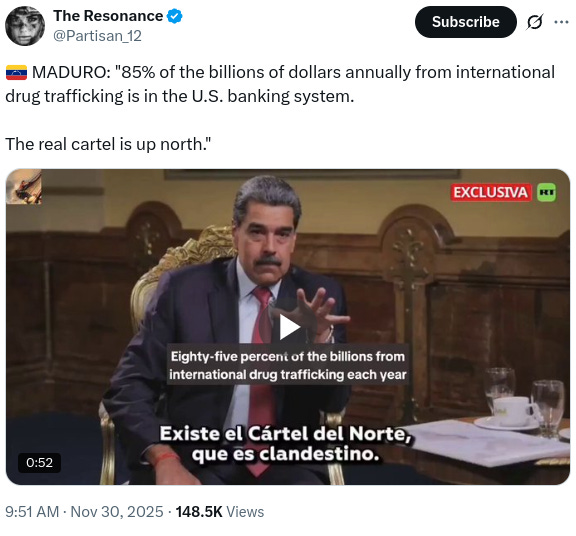Click the Subscribe button
This screenshot has height=536, width=576.
(x=465, y=22)
